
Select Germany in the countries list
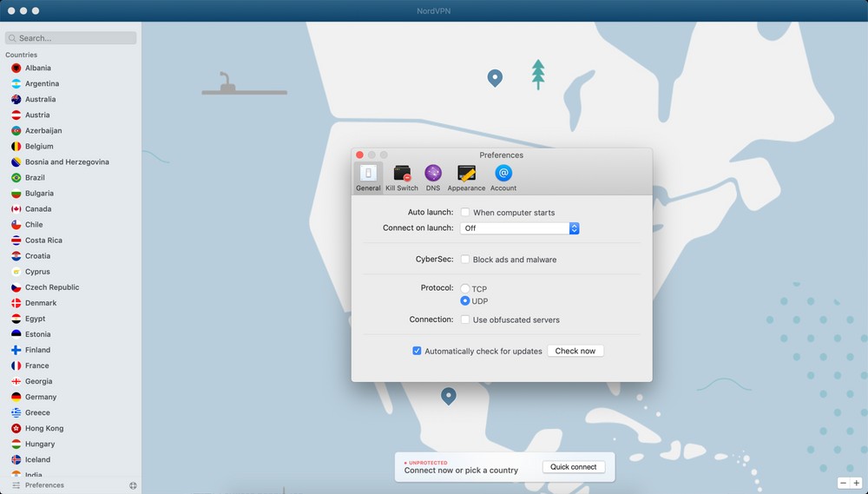(41, 397)
